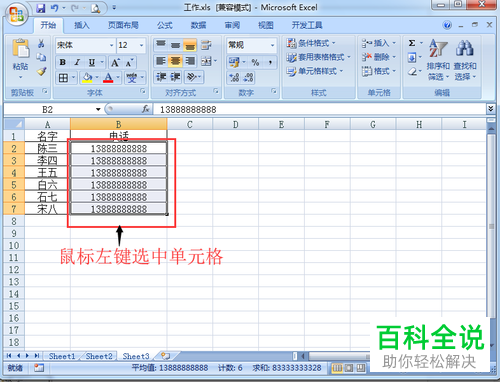Toggle middle vertical alignment

[x=175, y=45]
